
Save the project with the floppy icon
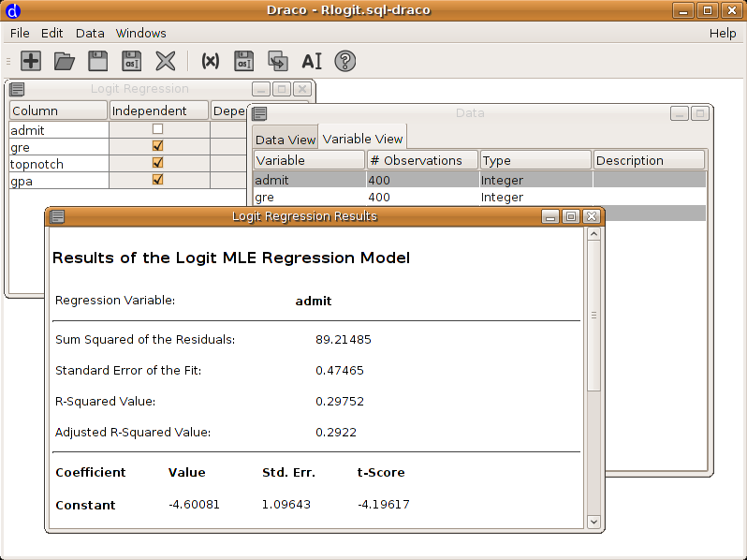point(98,61)
